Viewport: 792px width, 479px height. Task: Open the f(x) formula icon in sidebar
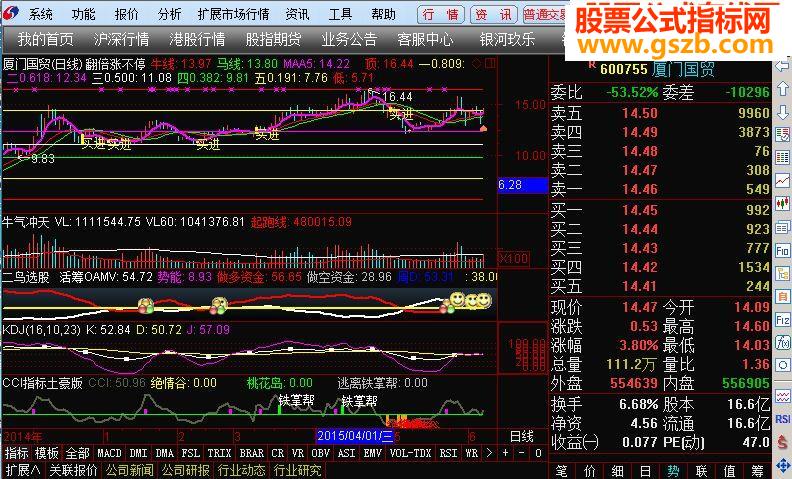[x=782, y=343]
